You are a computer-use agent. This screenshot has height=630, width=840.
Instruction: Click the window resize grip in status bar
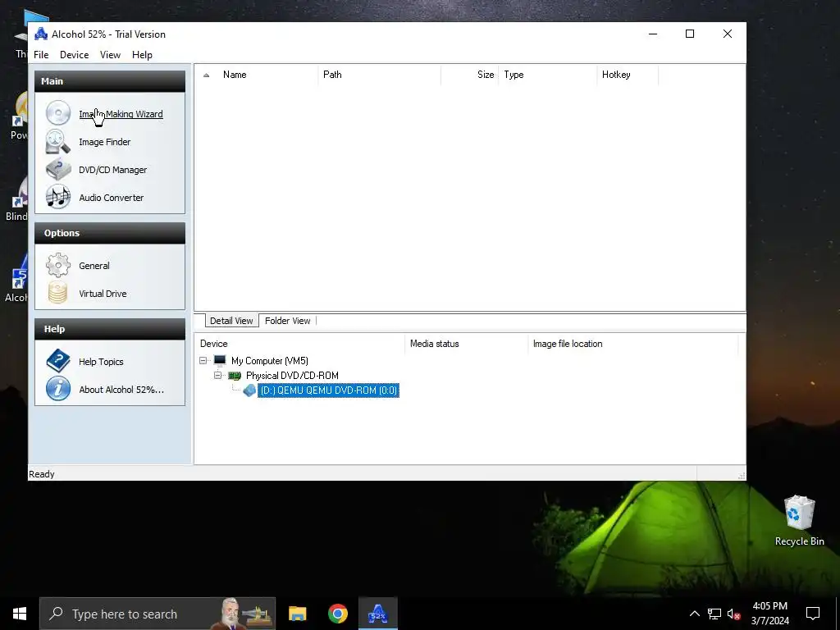[x=742, y=475]
